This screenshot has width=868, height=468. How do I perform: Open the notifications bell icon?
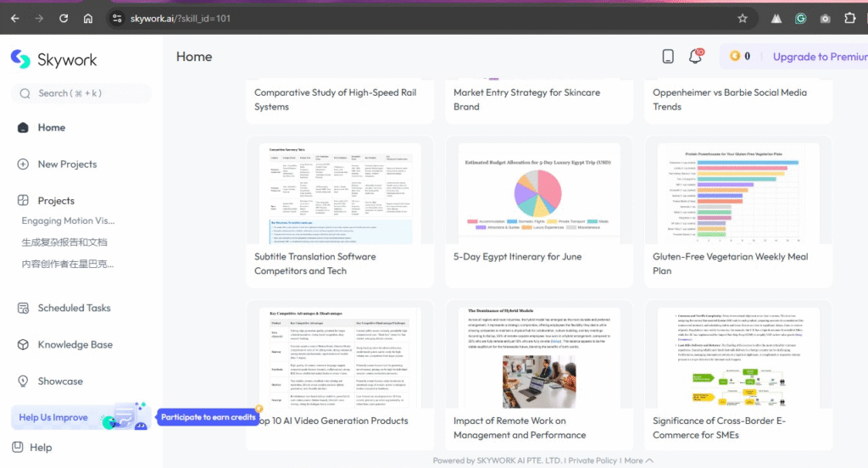click(695, 57)
